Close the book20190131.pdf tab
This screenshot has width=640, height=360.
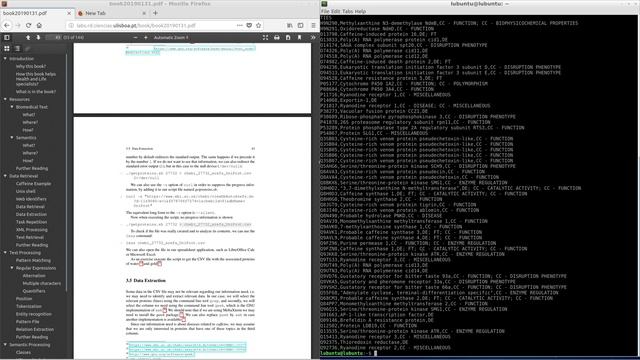[x=69, y=13]
